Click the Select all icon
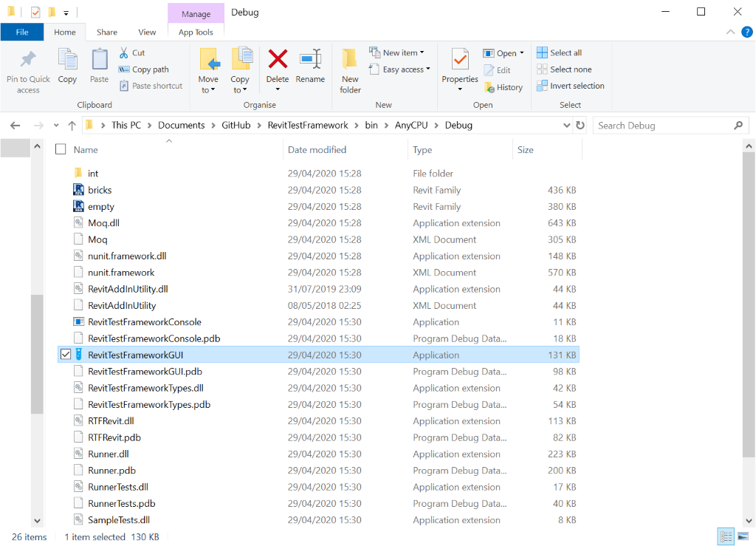 [542, 52]
